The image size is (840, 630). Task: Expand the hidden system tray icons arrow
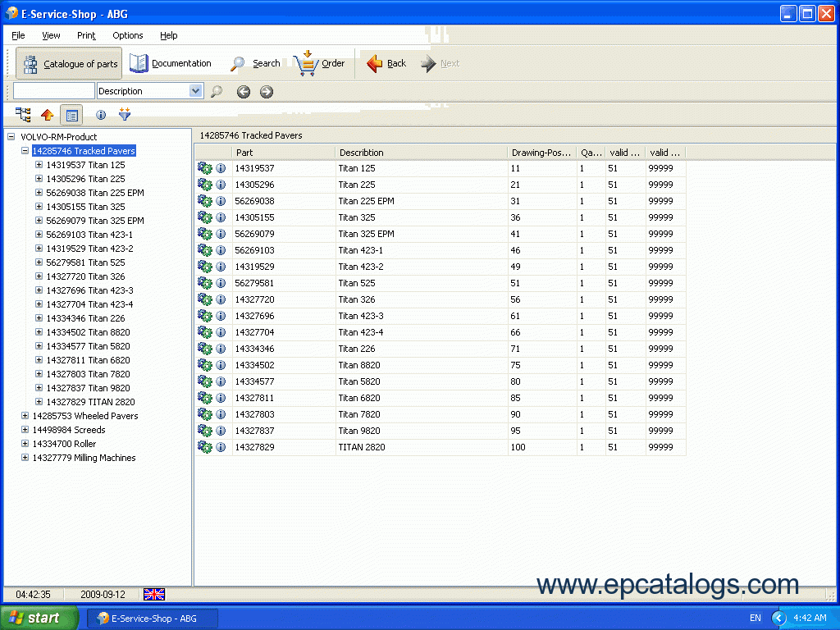778,618
